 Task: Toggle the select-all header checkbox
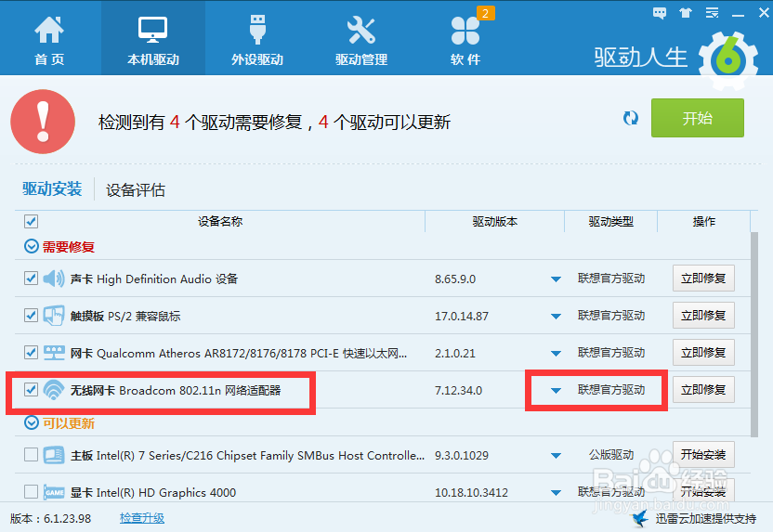31,221
